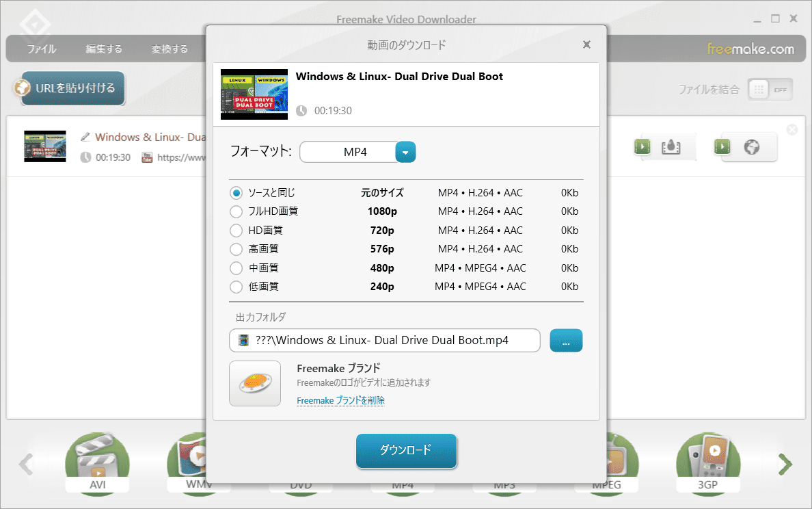Select the 中画質 480p radio button
Viewport: 812px width, 509px height.
pyautogui.click(x=236, y=268)
